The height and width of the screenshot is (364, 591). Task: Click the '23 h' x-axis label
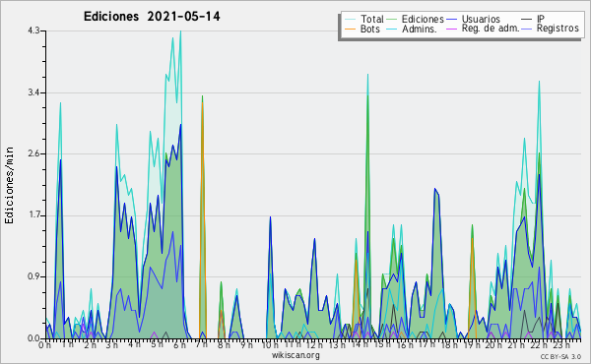pos(560,345)
